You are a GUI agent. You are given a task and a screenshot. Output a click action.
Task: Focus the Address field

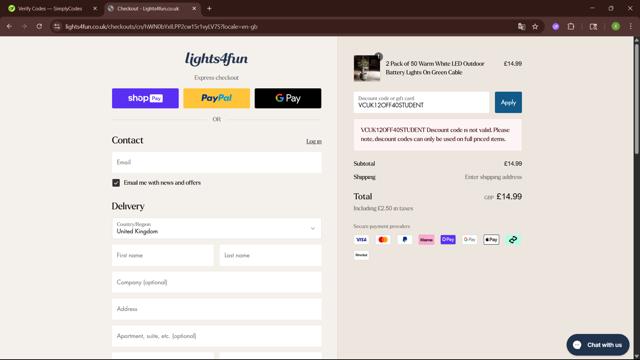pyautogui.click(x=216, y=309)
